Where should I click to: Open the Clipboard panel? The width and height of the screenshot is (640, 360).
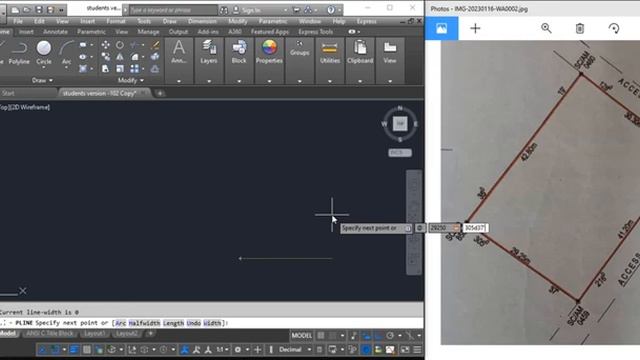[x=360, y=52]
